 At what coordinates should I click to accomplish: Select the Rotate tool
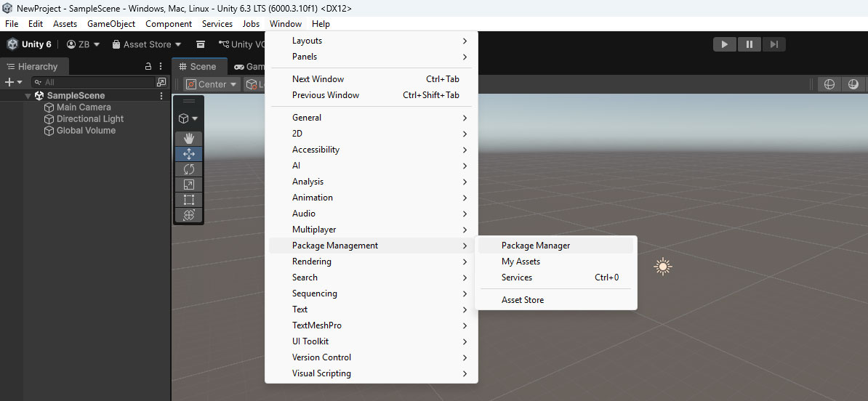point(189,169)
